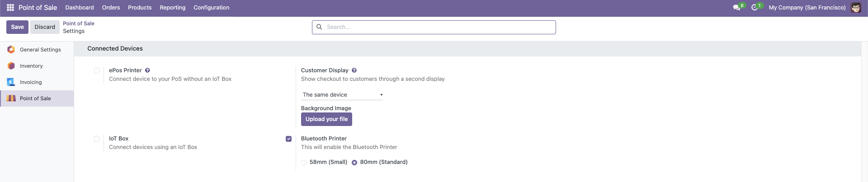Click the Customer Display help icon
The width and height of the screenshot is (868, 182).
(354, 70)
